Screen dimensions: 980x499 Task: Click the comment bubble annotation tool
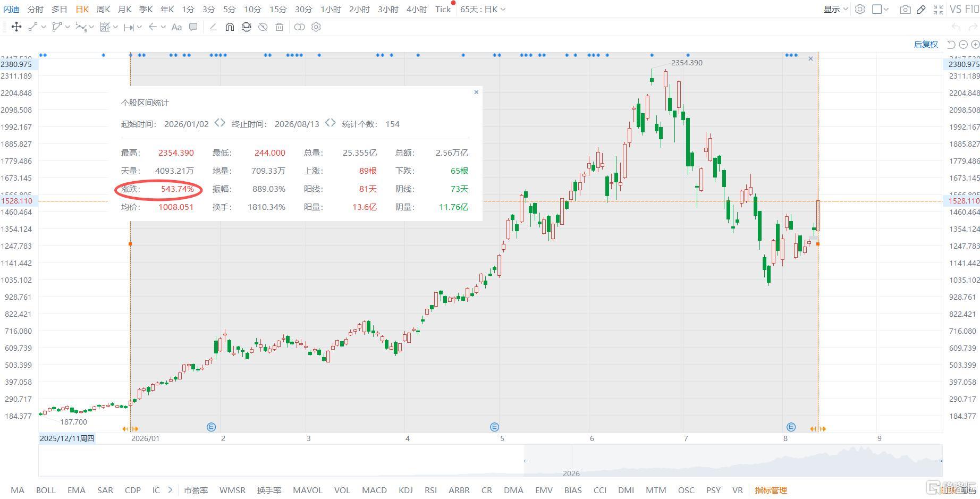click(193, 27)
